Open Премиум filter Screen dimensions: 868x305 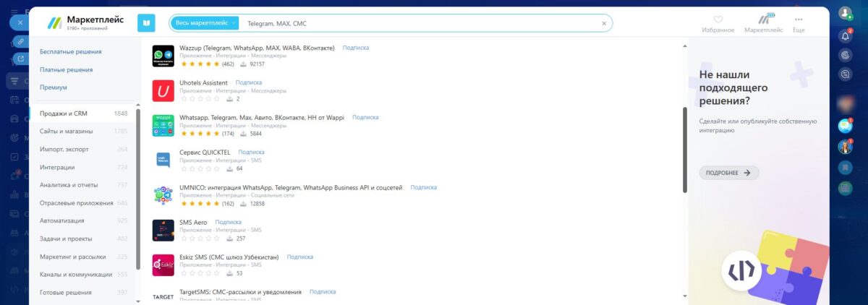pyautogui.click(x=54, y=87)
